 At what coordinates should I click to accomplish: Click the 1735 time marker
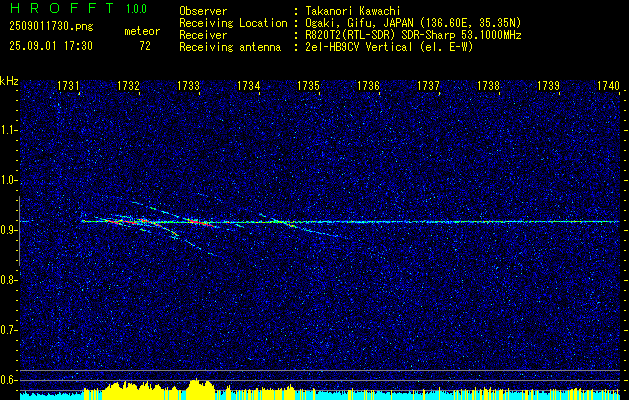pyautogui.click(x=308, y=85)
